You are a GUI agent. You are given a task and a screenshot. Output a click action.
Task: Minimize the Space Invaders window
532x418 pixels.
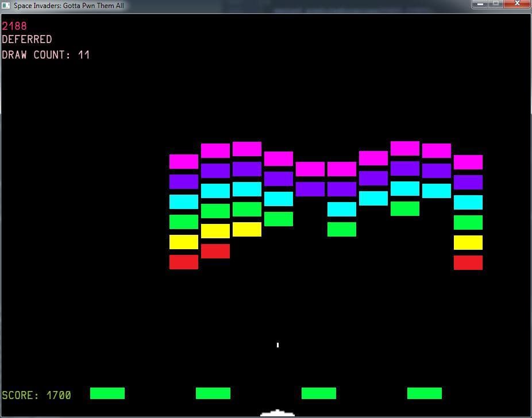480,3
